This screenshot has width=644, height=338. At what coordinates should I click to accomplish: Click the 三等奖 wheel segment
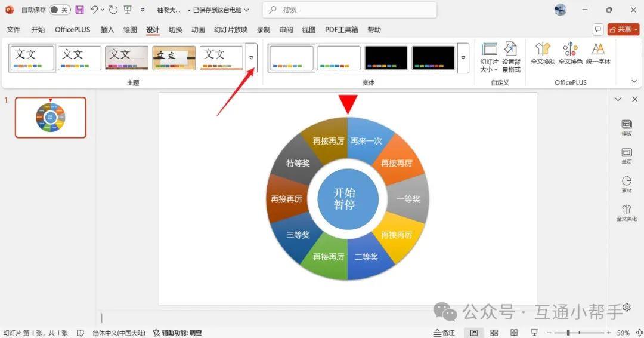pos(298,235)
